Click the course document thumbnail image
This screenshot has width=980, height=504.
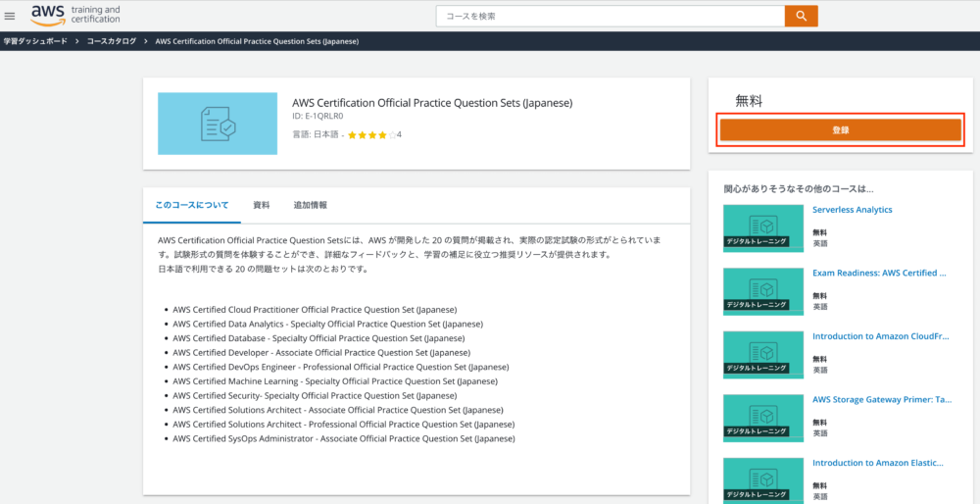[218, 124]
